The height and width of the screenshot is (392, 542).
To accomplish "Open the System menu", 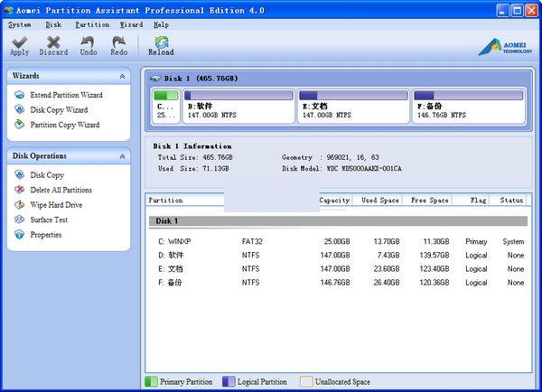I will (19, 25).
